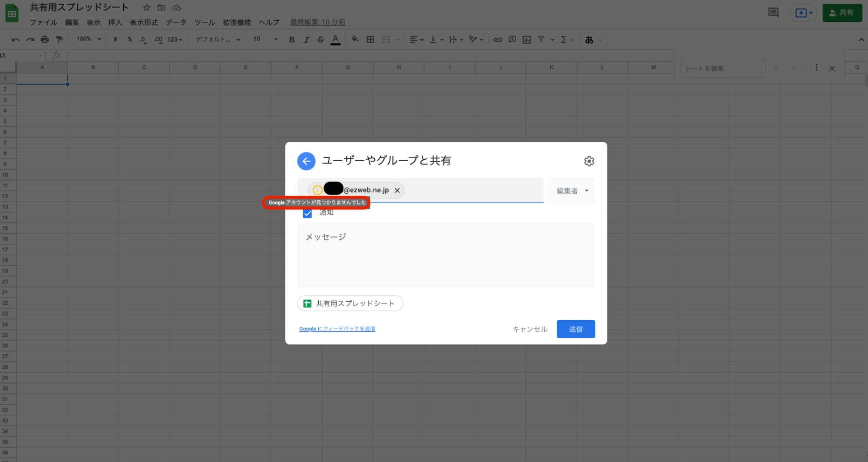Click the paint format icon
The image size is (868, 462).
59,40
